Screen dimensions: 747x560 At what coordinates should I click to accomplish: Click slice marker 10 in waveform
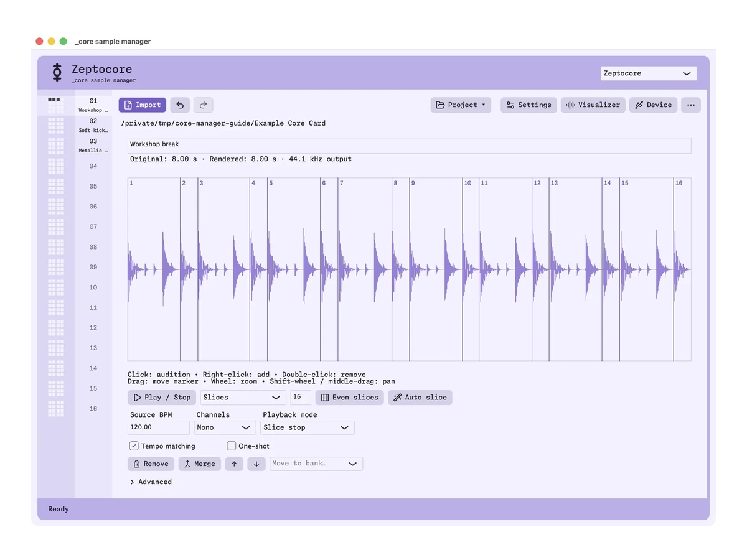(467, 183)
